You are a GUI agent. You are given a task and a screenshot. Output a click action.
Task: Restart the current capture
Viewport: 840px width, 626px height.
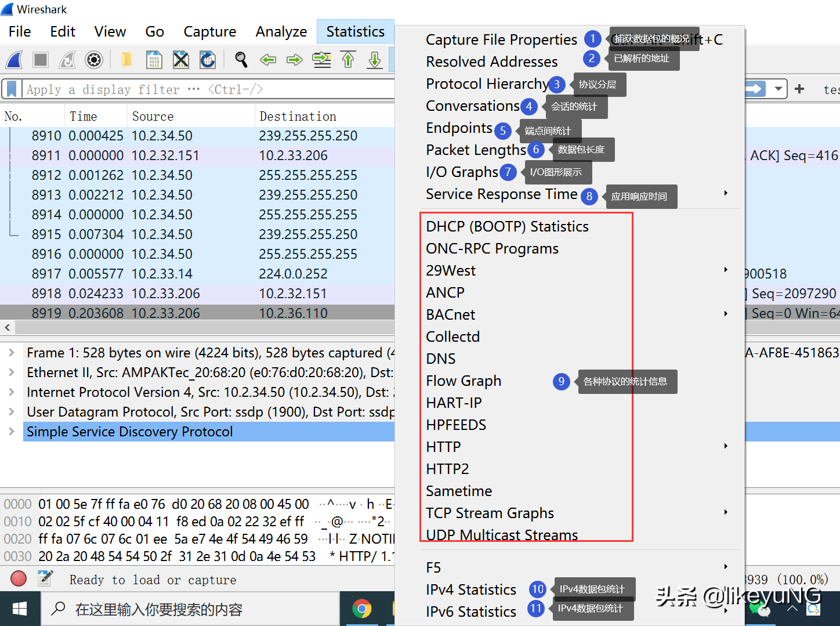pyautogui.click(x=67, y=59)
